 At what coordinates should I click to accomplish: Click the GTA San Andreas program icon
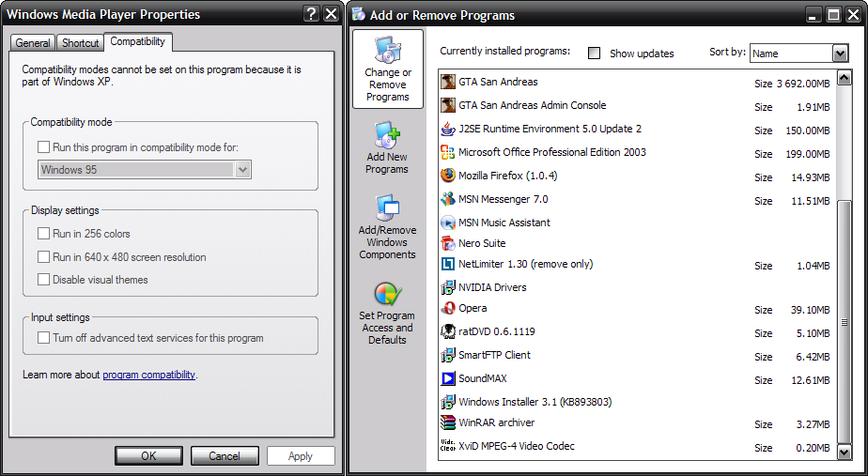[448, 82]
